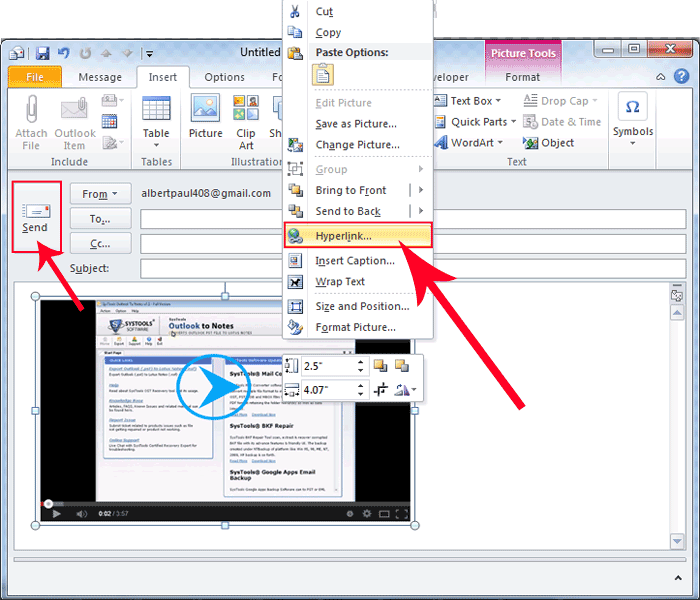This screenshot has width=700, height=600.
Task: Click the expand caret at window bottom right
Action: point(678,578)
